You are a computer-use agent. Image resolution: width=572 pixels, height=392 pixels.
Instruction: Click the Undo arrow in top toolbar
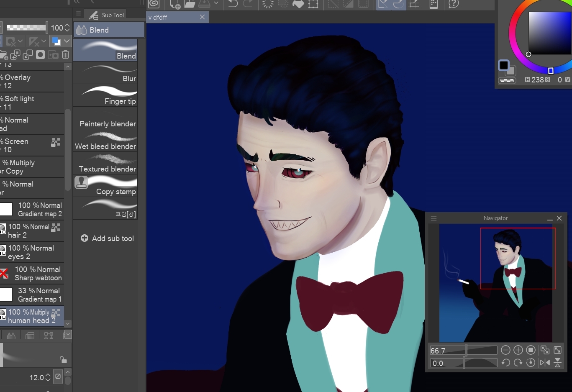click(x=233, y=4)
